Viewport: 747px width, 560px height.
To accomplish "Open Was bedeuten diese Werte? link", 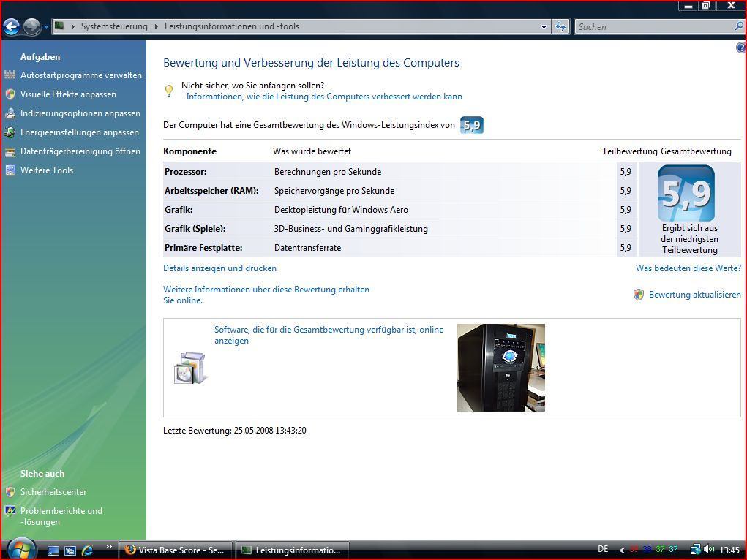I will (688, 268).
